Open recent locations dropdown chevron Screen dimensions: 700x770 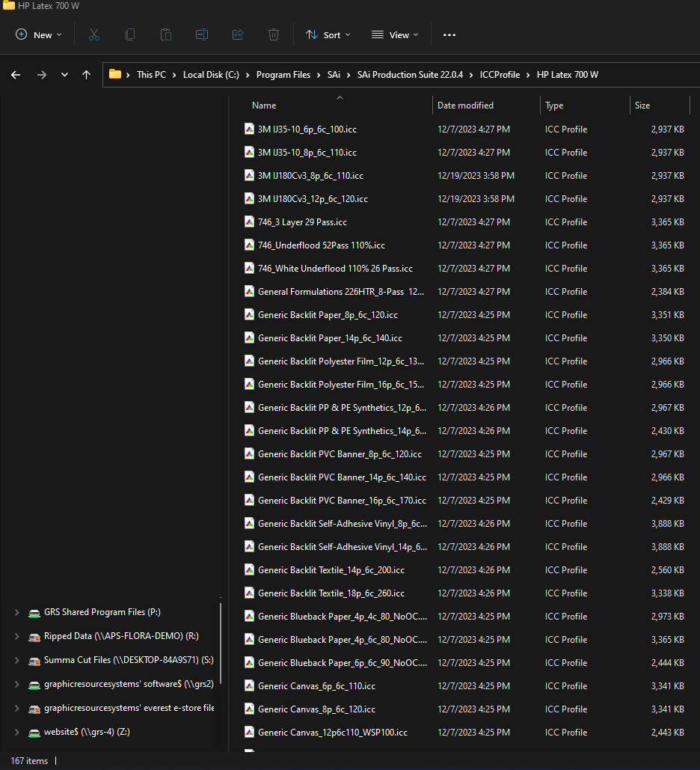click(x=64, y=75)
